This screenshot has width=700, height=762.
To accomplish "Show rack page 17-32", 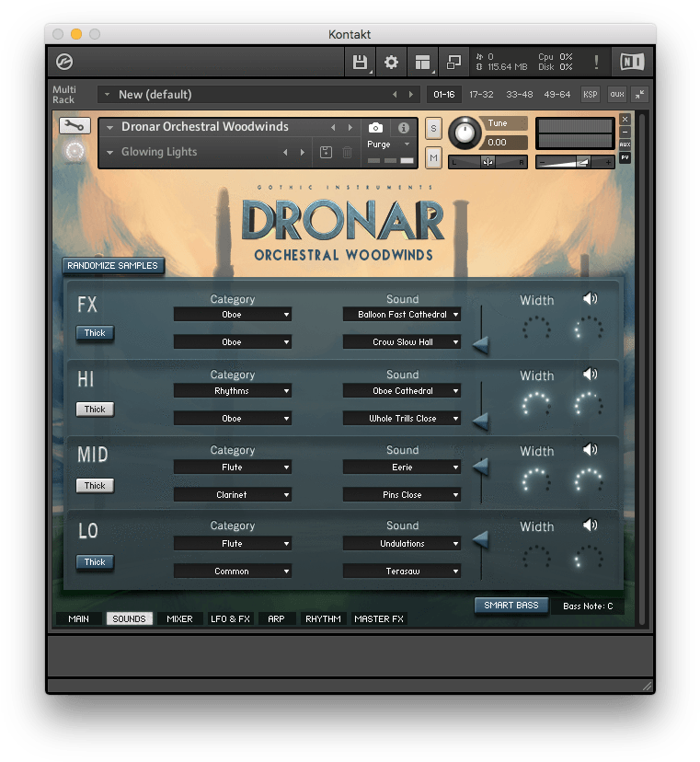I will point(481,94).
